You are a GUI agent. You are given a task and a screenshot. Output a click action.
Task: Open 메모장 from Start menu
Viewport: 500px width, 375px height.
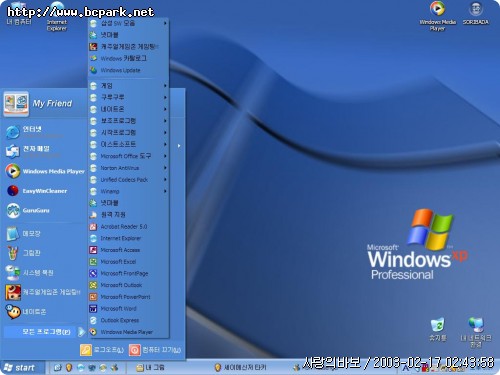(44, 234)
